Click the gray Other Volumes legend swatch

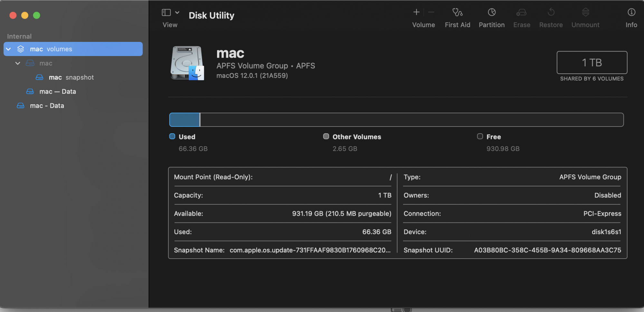326,137
